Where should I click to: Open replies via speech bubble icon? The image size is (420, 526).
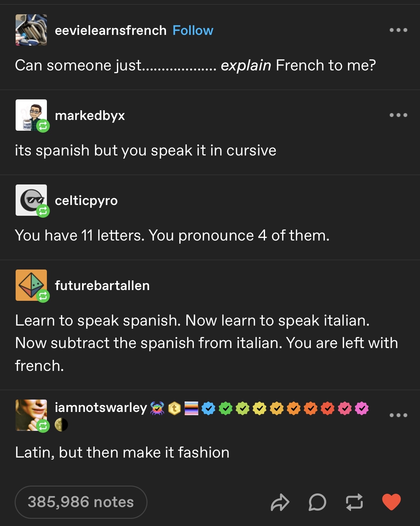pos(317,502)
